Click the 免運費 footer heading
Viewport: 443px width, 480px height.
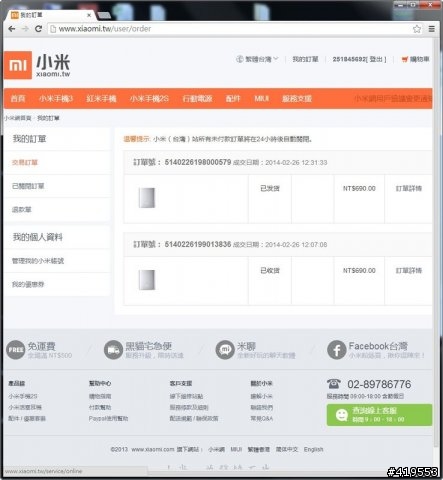click(x=41, y=346)
